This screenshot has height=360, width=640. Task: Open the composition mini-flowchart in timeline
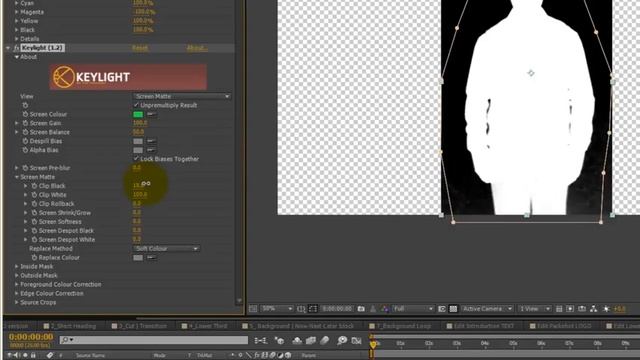(x=260, y=340)
